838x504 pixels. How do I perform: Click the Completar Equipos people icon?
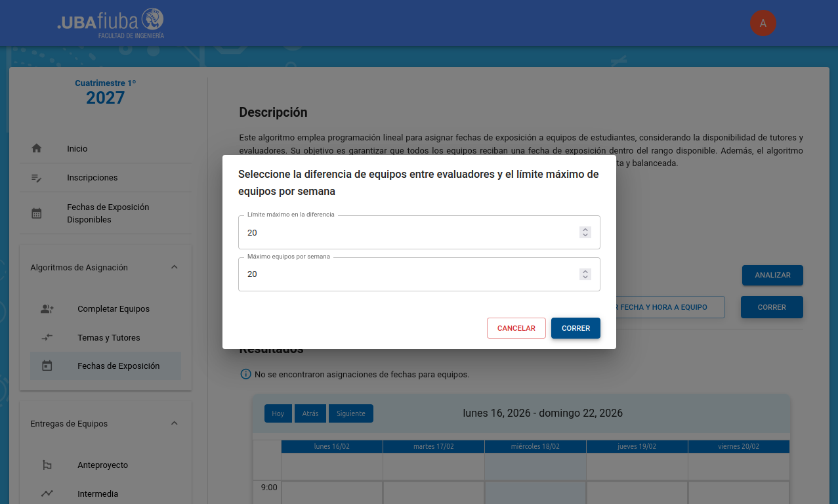click(47, 309)
